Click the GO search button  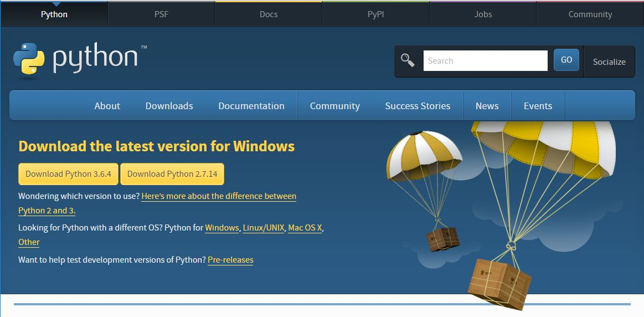tap(566, 60)
